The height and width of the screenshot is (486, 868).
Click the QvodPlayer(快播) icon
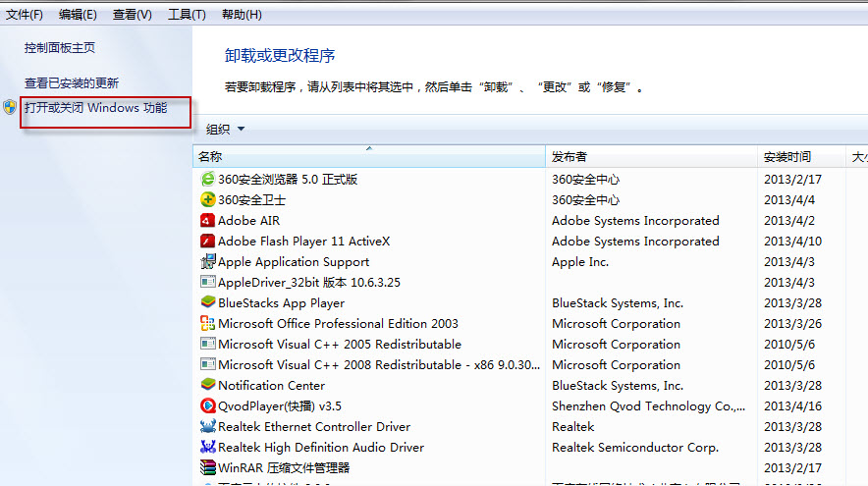coord(207,406)
